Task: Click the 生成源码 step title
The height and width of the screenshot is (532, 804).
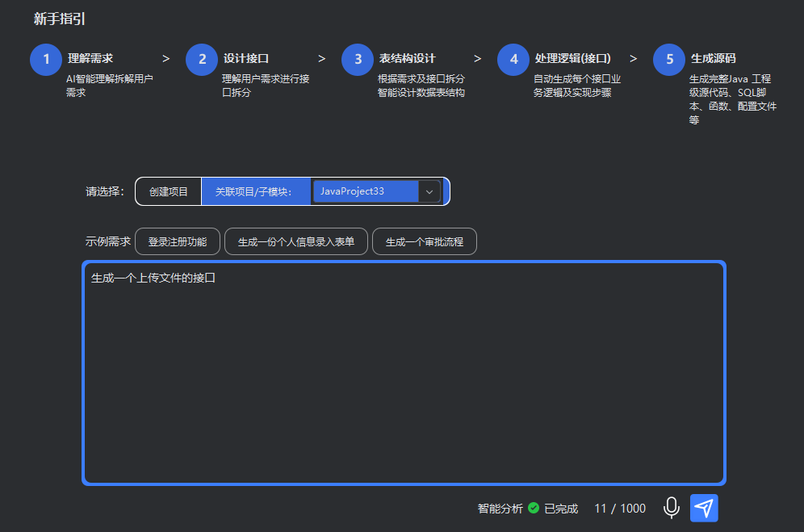Action: [x=714, y=58]
